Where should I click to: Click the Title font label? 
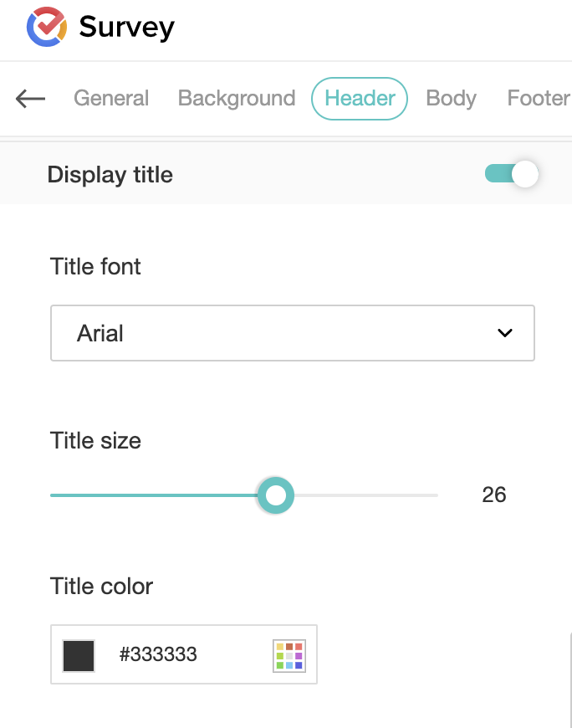95,267
